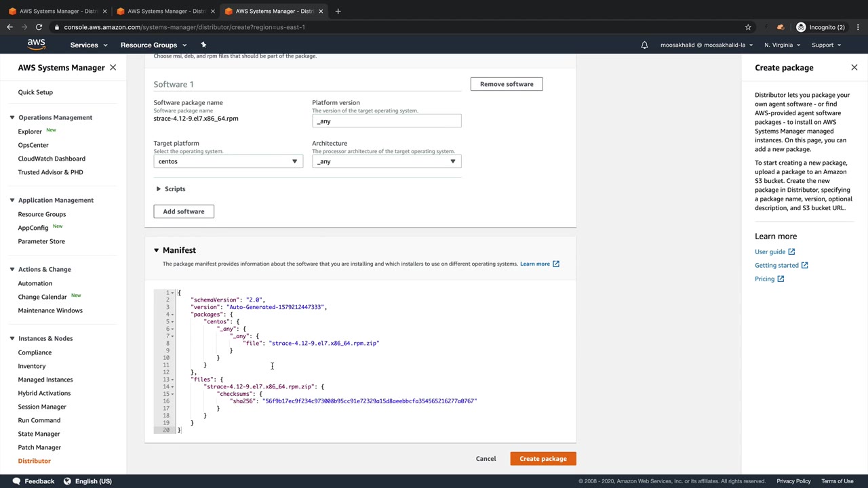Image resolution: width=868 pixels, height=488 pixels.
Task: Open the Services menu
Action: (x=89, y=45)
